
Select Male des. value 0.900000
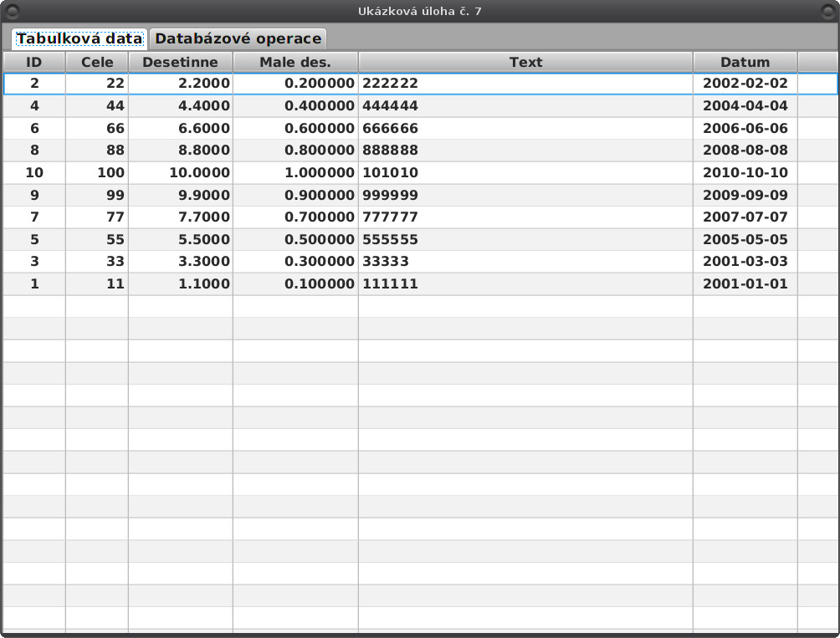click(x=295, y=196)
